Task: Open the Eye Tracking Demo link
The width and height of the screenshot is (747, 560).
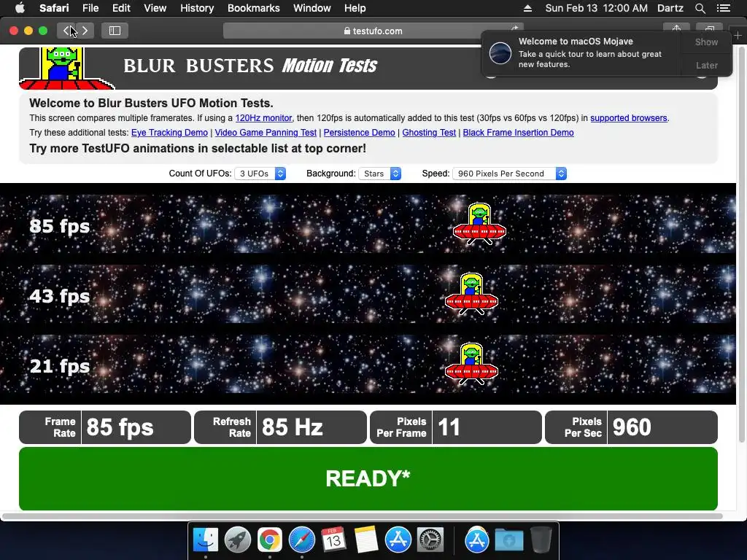Action: [x=169, y=133]
